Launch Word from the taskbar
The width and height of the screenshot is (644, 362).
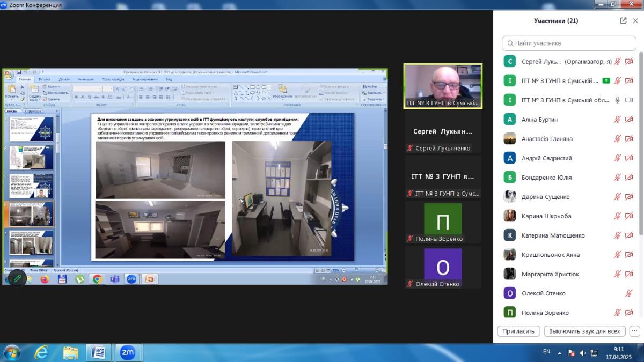point(98,352)
